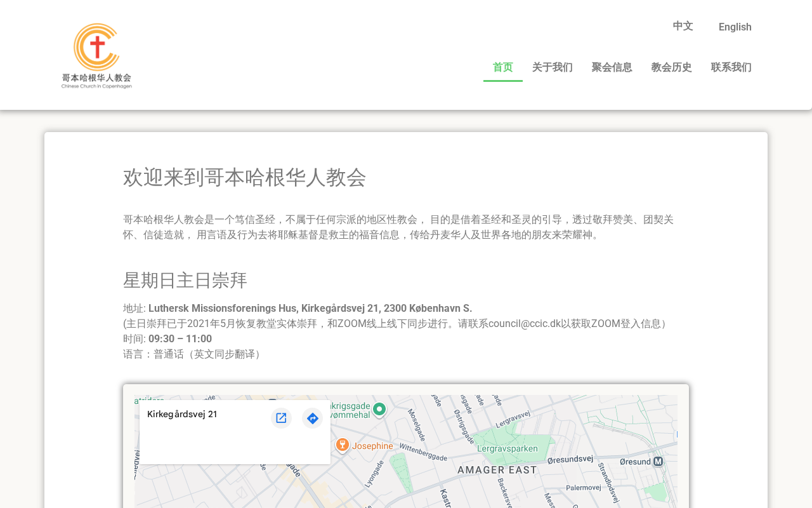
Task: Switch site language to 中文
Action: [x=683, y=26]
